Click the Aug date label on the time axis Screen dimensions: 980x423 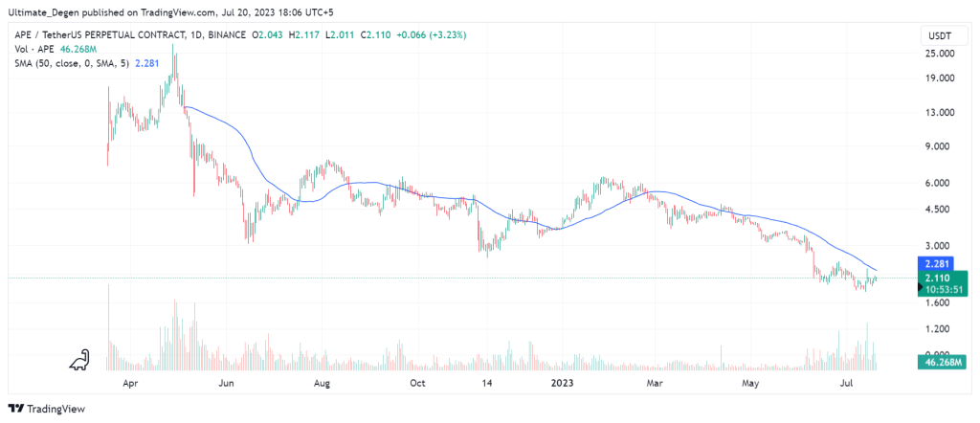pyautogui.click(x=322, y=383)
